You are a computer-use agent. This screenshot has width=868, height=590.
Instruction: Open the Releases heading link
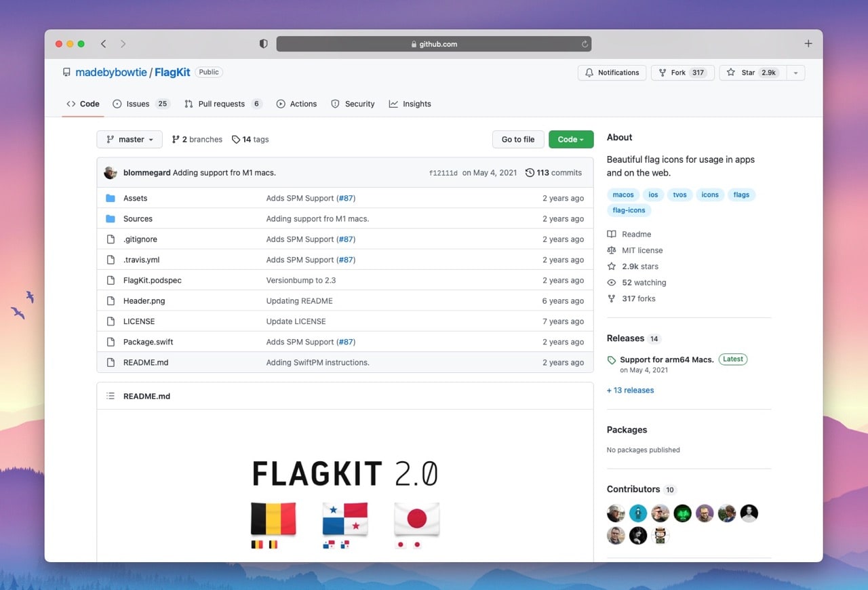pyautogui.click(x=625, y=338)
